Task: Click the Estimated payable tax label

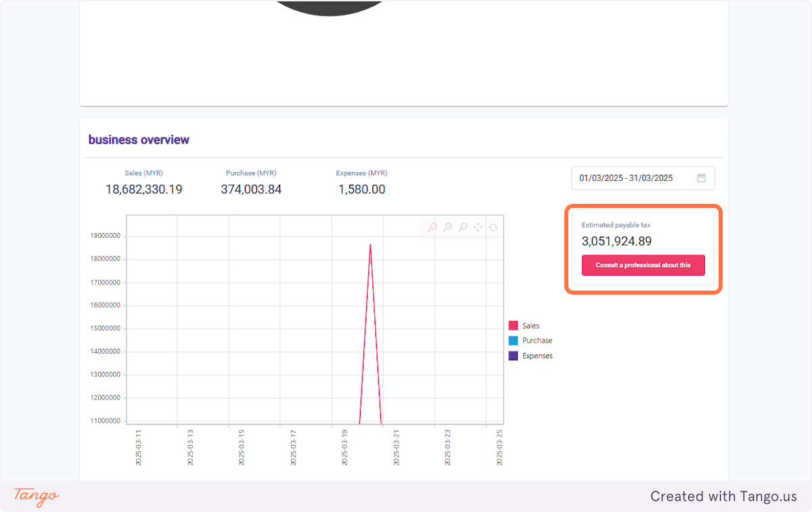Action: tap(616, 225)
